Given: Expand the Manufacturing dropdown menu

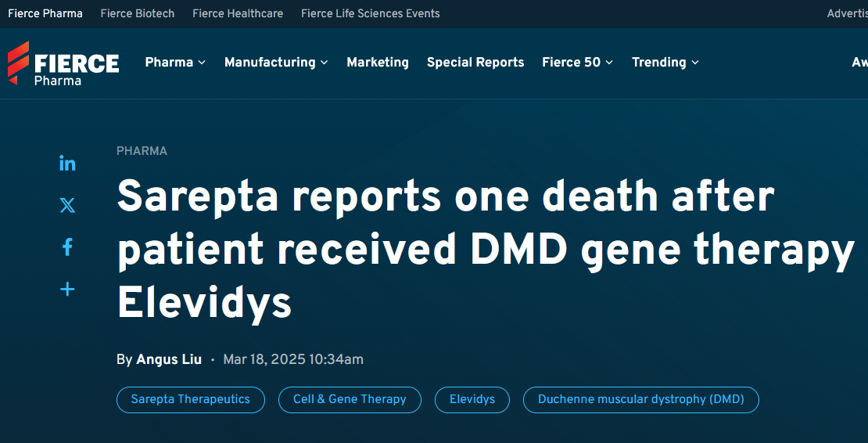Looking at the screenshot, I should coord(276,63).
